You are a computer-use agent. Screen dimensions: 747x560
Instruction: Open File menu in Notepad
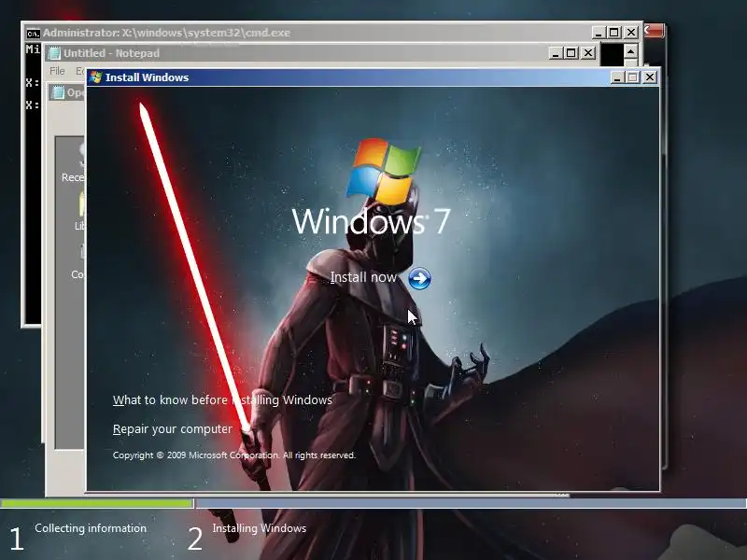[x=57, y=71]
